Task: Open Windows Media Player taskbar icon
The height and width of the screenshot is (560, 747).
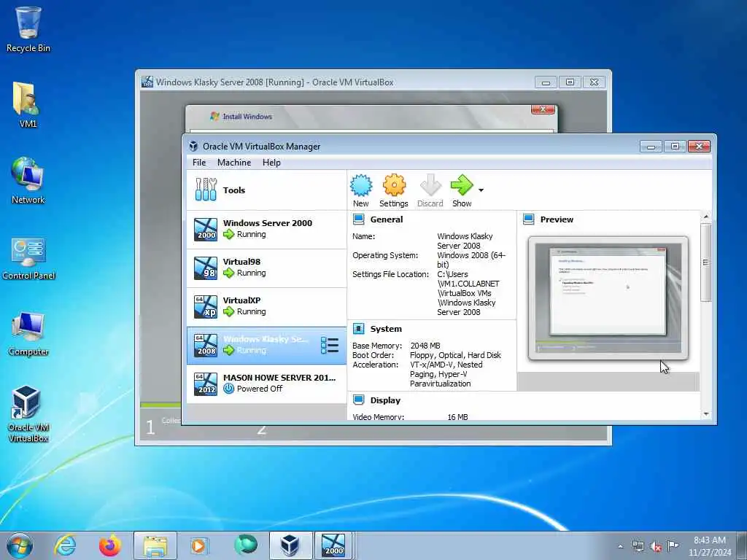Action: tap(198, 545)
